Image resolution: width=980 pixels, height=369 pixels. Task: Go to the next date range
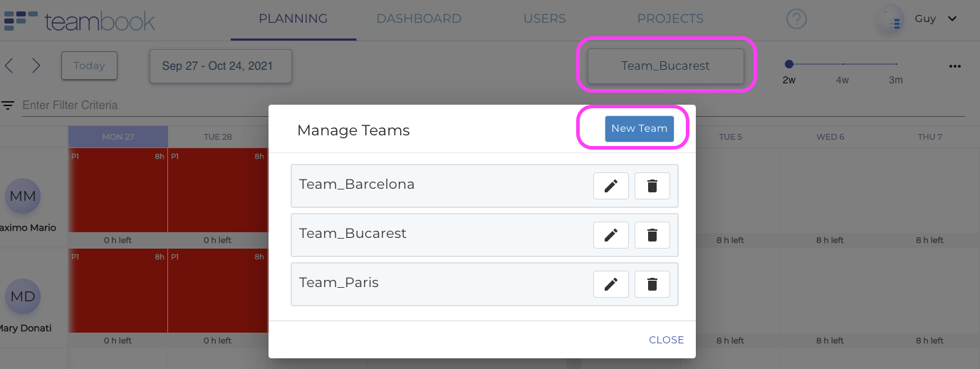(x=36, y=66)
